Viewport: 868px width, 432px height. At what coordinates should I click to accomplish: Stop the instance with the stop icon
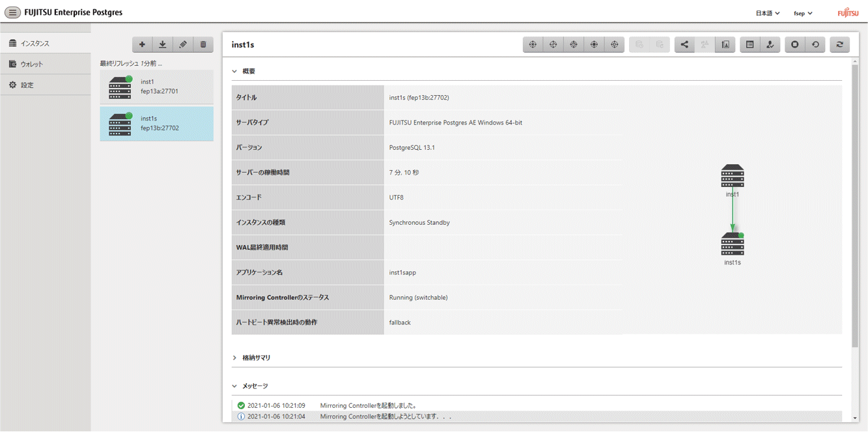tap(795, 44)
